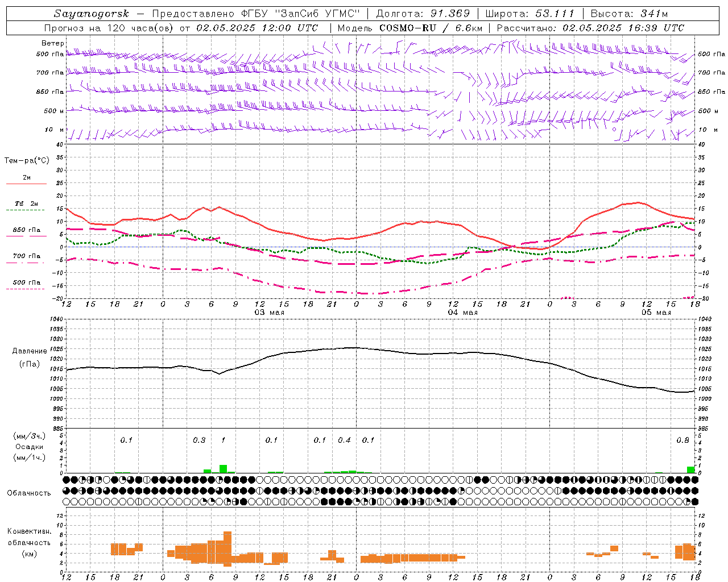Select the Td 2м dew point legend entry

coord(27,206)
